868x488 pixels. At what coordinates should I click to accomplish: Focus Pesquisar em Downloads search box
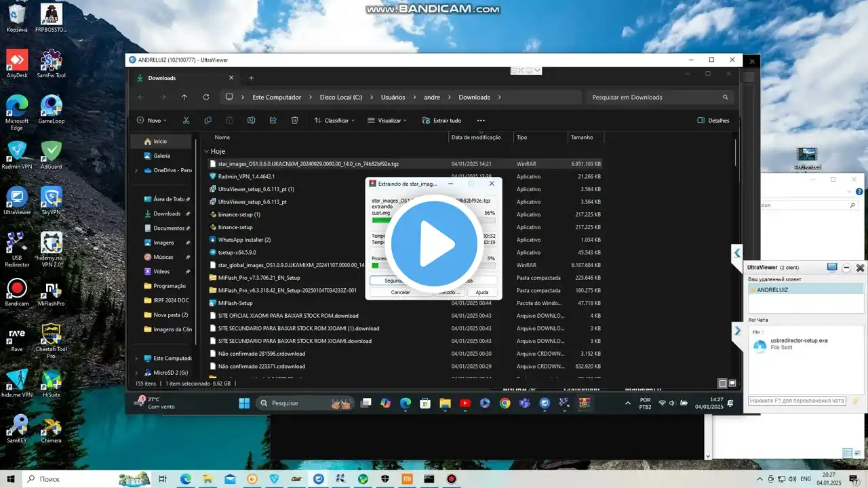pyautogui.click(x=659, y=97)
